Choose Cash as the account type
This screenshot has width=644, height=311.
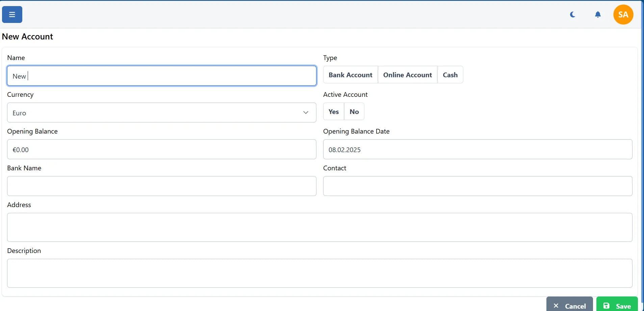(450, 75)
